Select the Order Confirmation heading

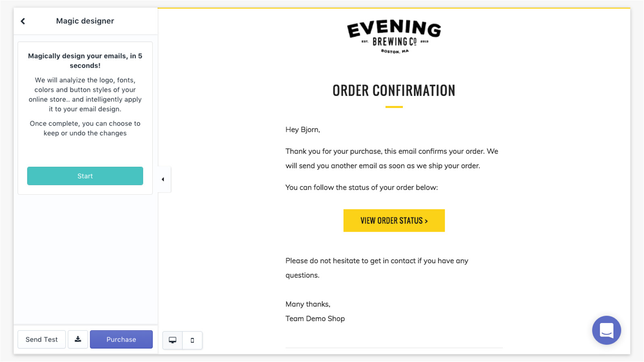point(394,91)
